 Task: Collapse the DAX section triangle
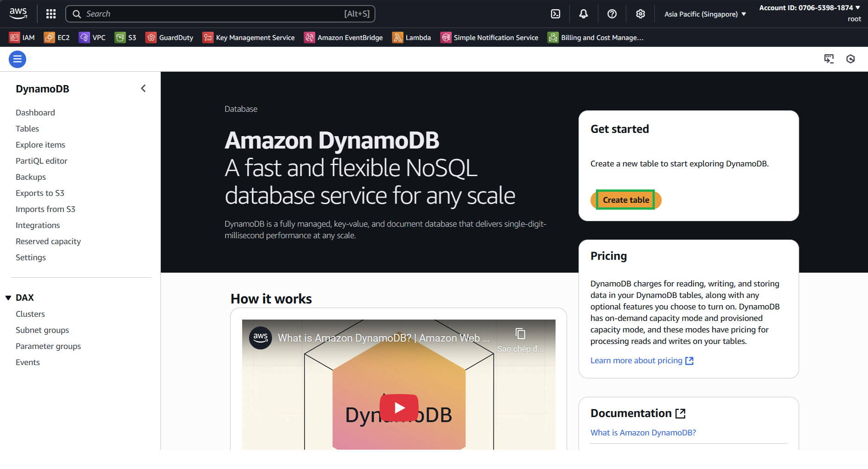pos(8,298)
